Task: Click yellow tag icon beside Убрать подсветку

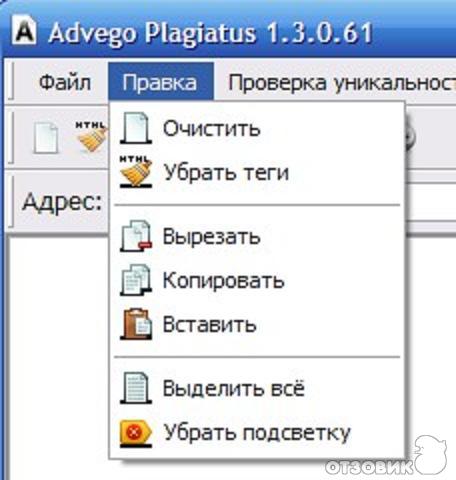Action: pyautogui.click(x=136, y=433)
